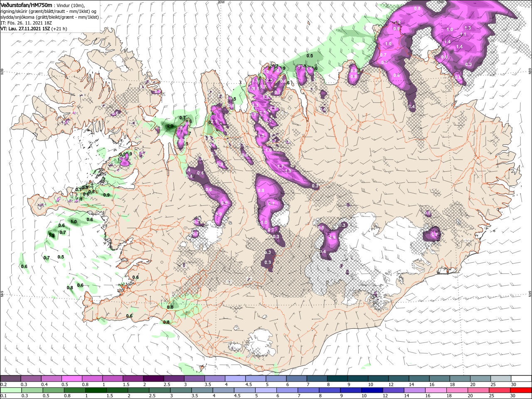This screenshot has width=532, height=399.
Task: Pick the white snow swatch after 30
Action: pyautogui.click(x=522, y=378)
